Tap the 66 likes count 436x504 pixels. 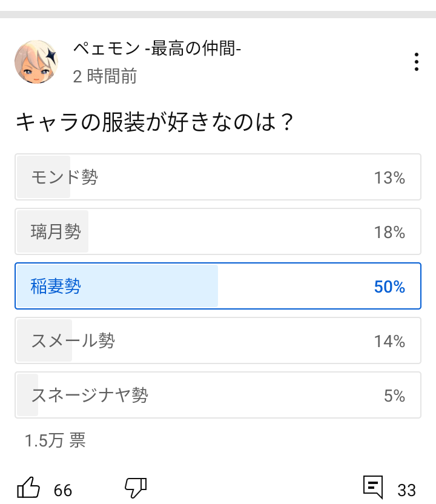(x=63, y=489)
